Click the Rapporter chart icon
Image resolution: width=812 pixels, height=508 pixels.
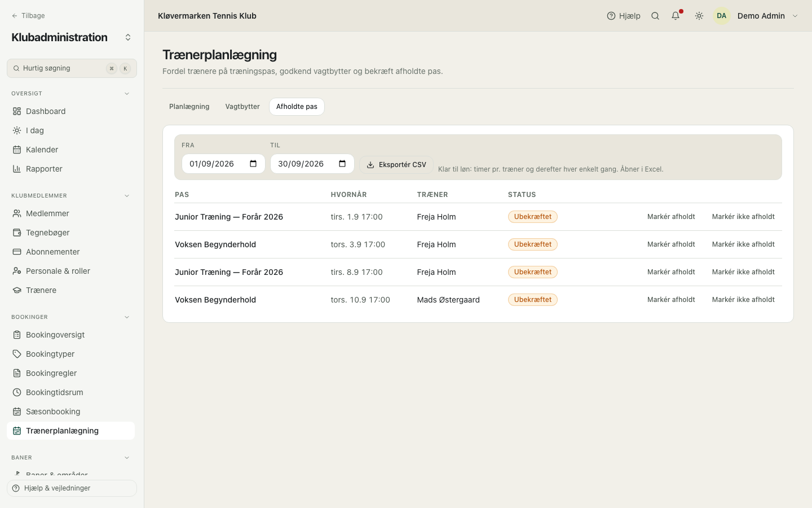(17, 169)
